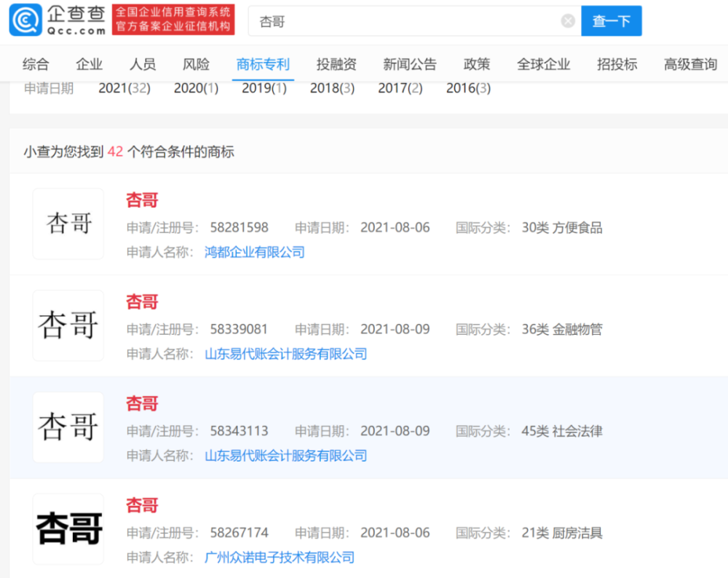The height and width of the screenshot is (578, 728).
Task: Open the 新闻公告 tab
Action: click(410, 64)
